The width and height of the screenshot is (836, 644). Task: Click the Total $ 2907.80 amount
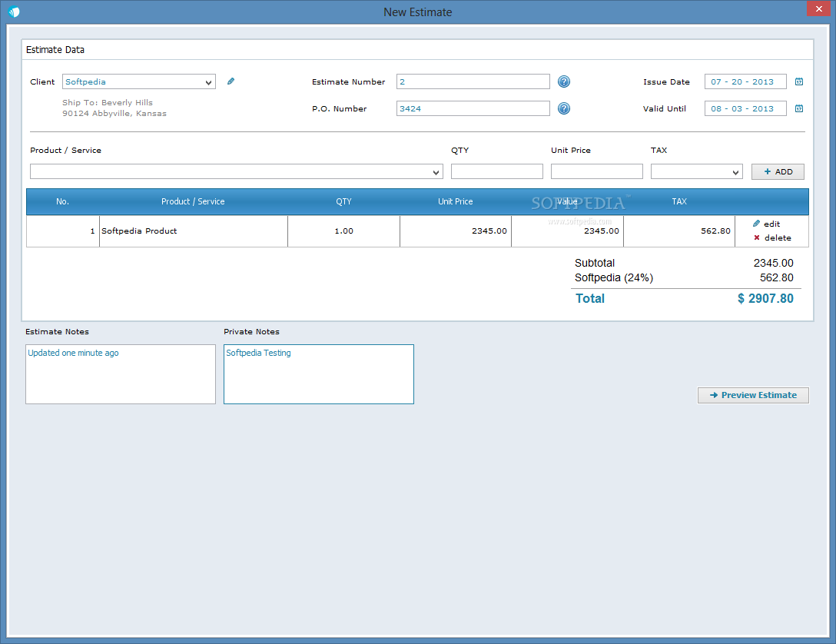[x=765, y=298]
